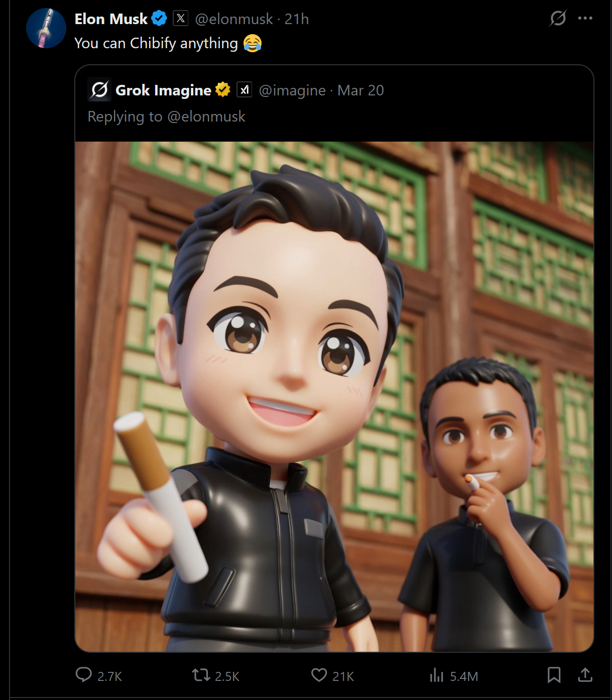Click the Grok Imagine avatar logo
This screenshot has height=700, width=612.
point(99,90)
